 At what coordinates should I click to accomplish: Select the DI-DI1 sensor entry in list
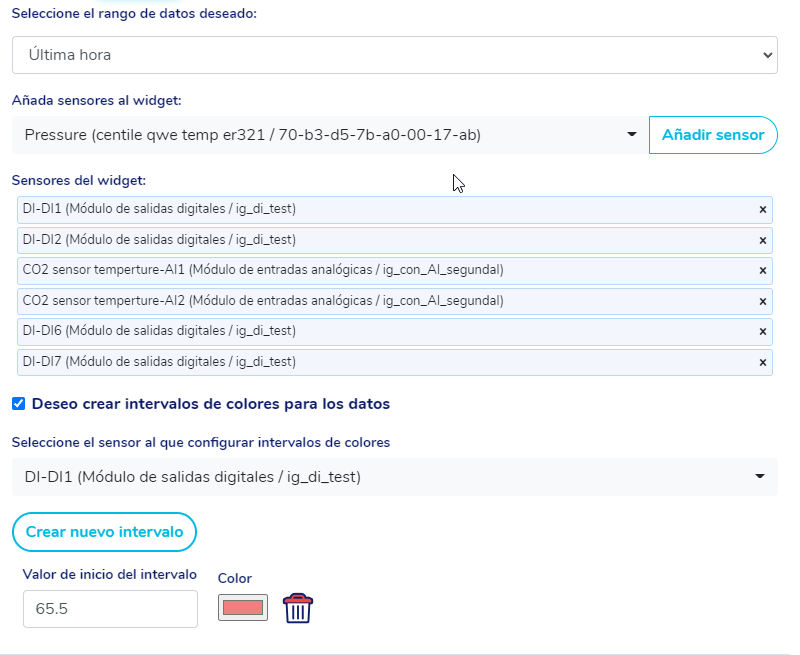tap(160, 209)
